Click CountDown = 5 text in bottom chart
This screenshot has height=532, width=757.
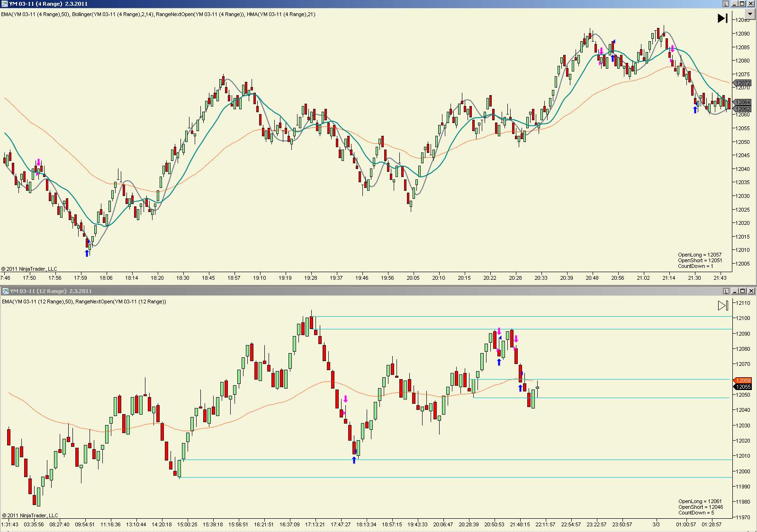[x=696, y=513]
